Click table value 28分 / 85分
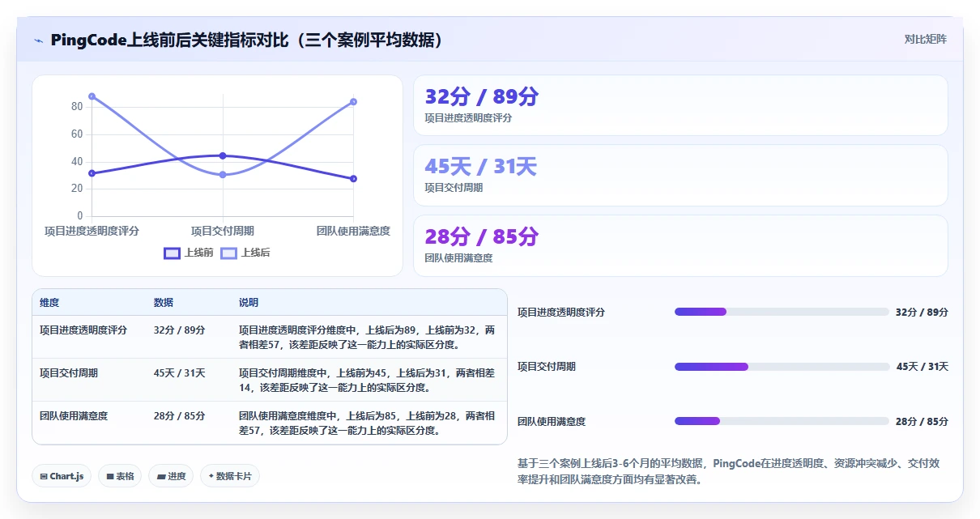 pyautogui.click(x=179, y=415)
